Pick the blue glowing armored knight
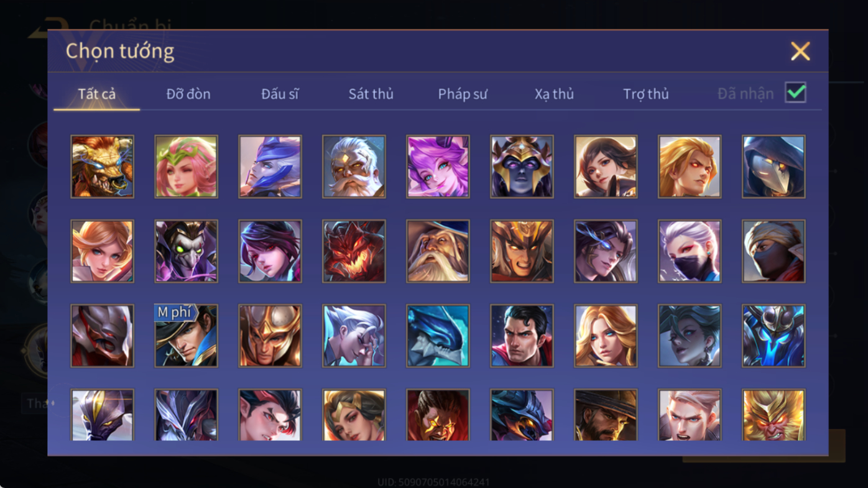 (773, 336)
